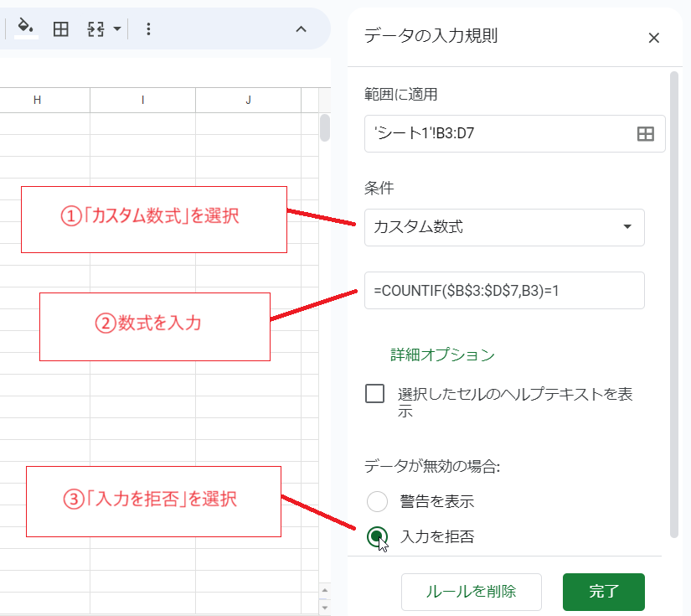
Task: Enable the ヘルプテキストを表示 checkbox
Action: coord(374,393)
